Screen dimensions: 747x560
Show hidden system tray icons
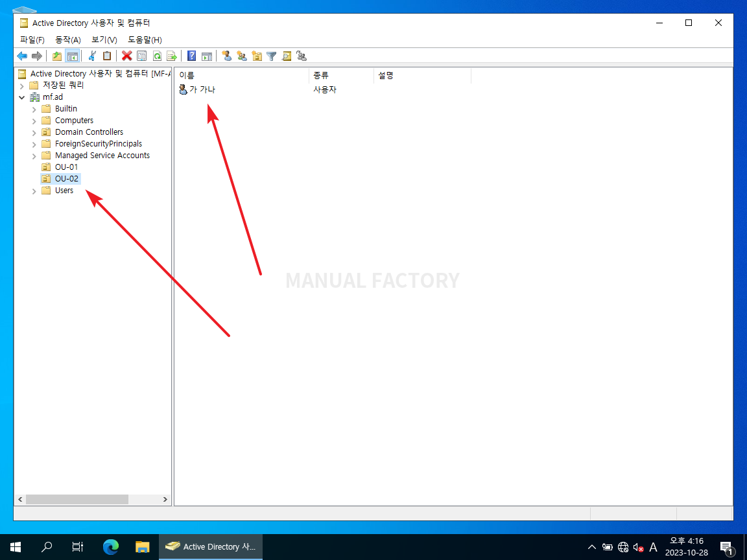pyautogui.click(x=591, y=547)
